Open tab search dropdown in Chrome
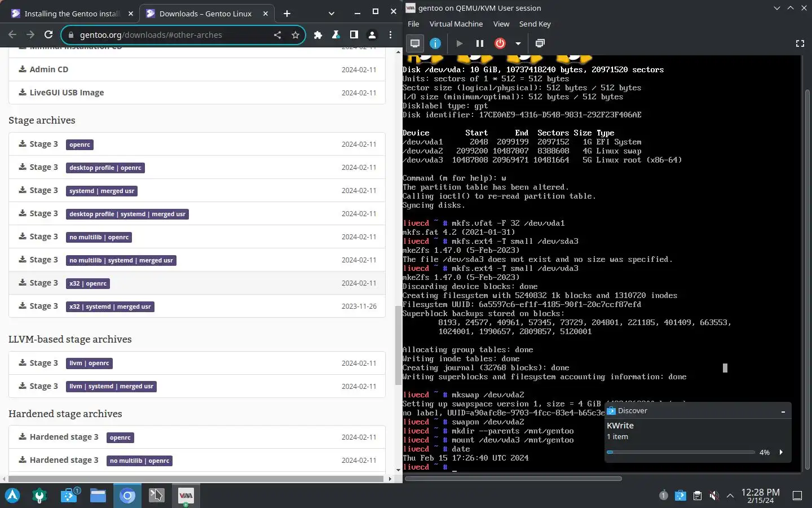This screenshot has width=812, height=508. 331,14
